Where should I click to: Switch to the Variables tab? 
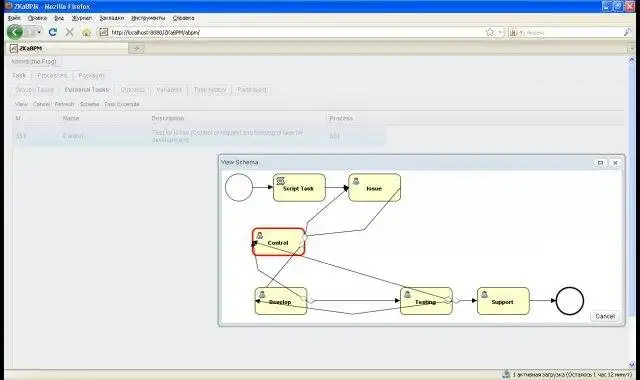169,89
